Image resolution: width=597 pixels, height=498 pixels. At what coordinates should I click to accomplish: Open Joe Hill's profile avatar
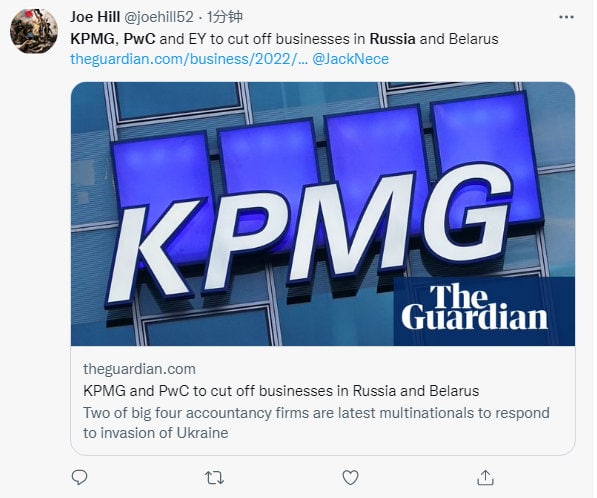coord(34,31)
